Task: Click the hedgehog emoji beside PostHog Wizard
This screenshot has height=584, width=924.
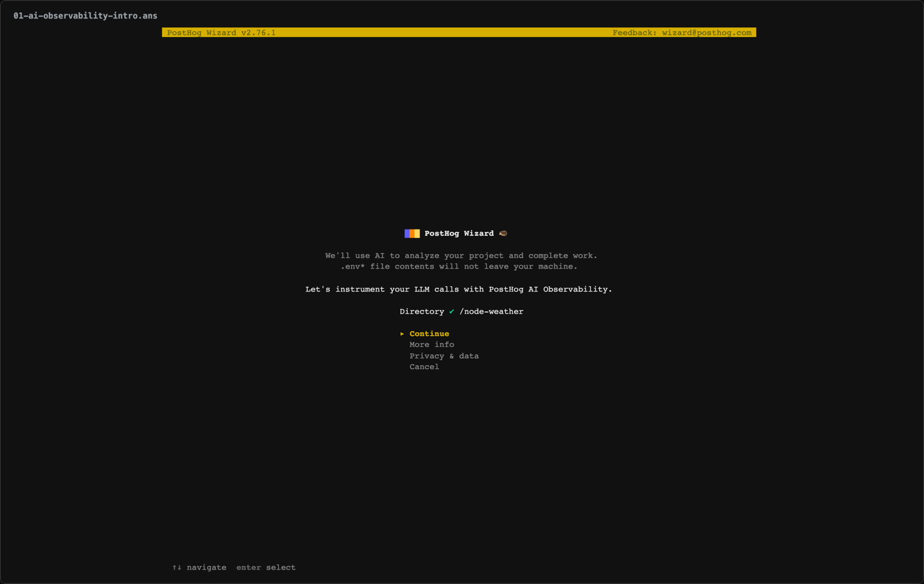Action: pos(503,233)
